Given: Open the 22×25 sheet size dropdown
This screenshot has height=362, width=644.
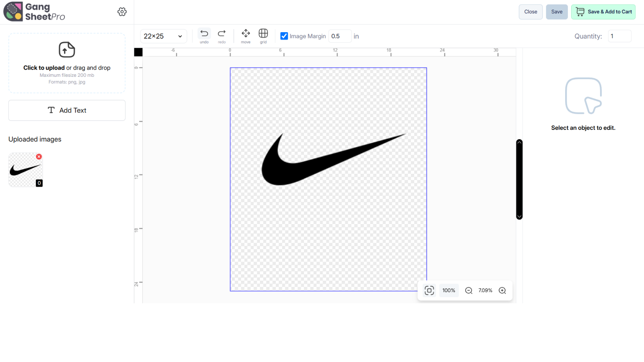Looking at the screenshot, I should 163,36.
